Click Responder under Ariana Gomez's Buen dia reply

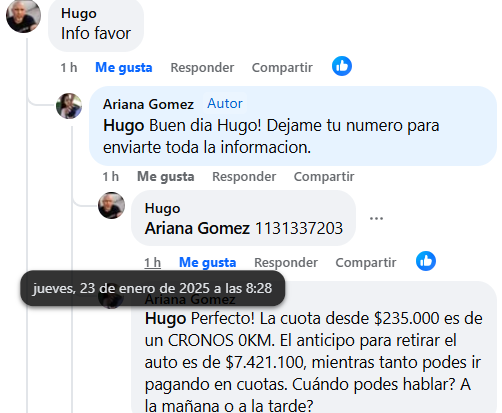pyautogui.click(x=244, y=177)
